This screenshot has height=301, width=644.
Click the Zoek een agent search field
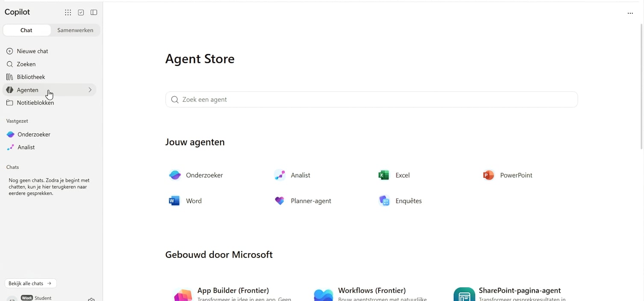372,100
